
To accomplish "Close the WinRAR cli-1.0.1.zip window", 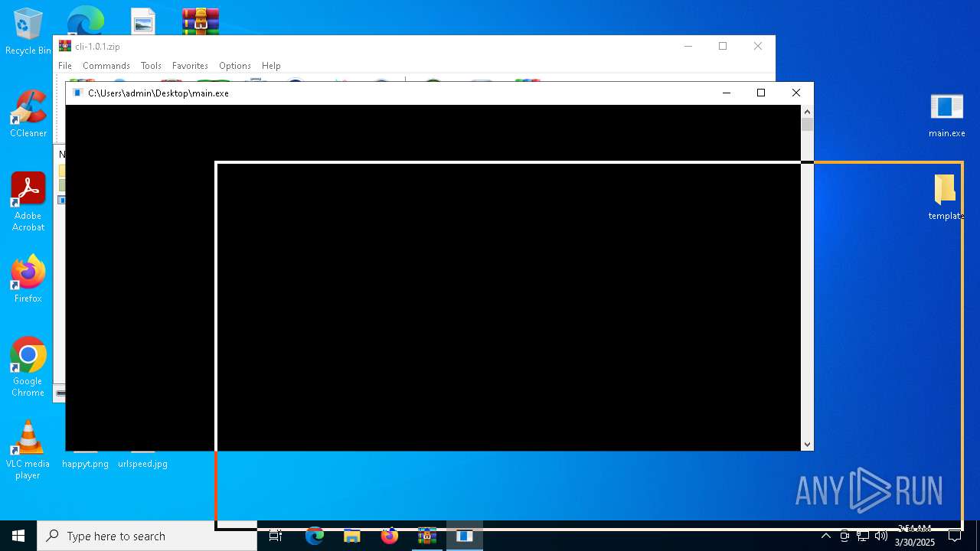I will [x=758, y=46].
